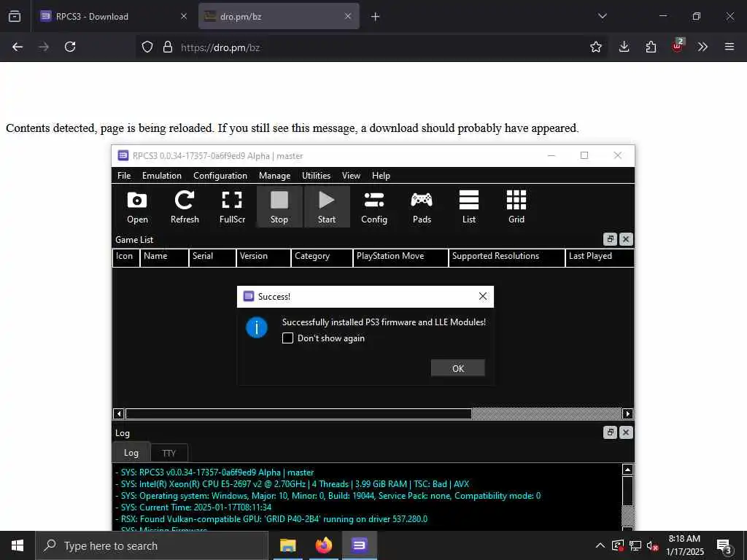Open the Configuration menu
Viewport: 747px width, 560px height.
[x=220, y=175]
